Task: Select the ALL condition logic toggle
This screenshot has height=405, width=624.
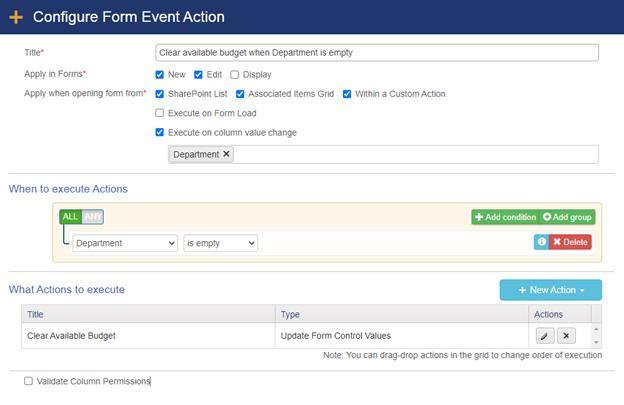Action: [x=70, y=217]
